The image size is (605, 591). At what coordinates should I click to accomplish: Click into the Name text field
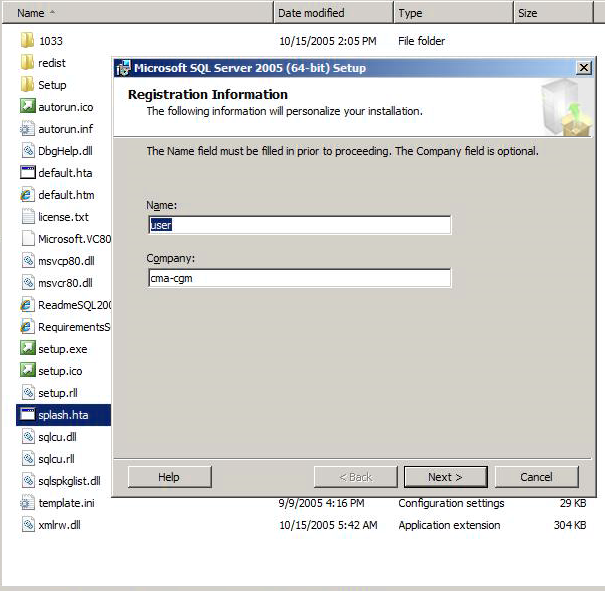click(299, 225)
